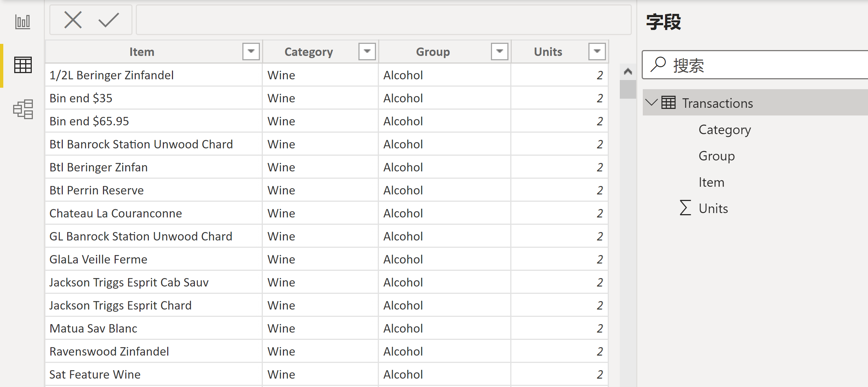
Task: Select the Item field in list
Action: [x=711, y=182]
